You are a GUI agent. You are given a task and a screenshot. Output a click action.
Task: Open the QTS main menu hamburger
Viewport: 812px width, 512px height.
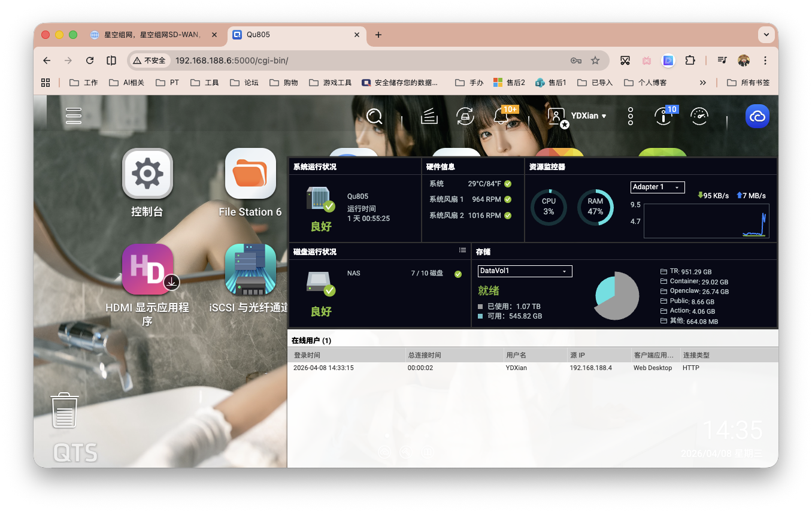pos(74,116)
